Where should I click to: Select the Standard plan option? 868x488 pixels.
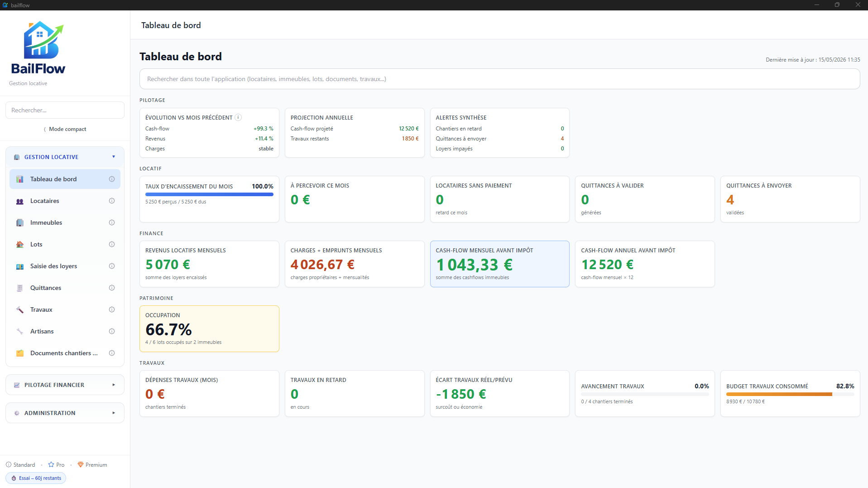click(x=20, y=465)
